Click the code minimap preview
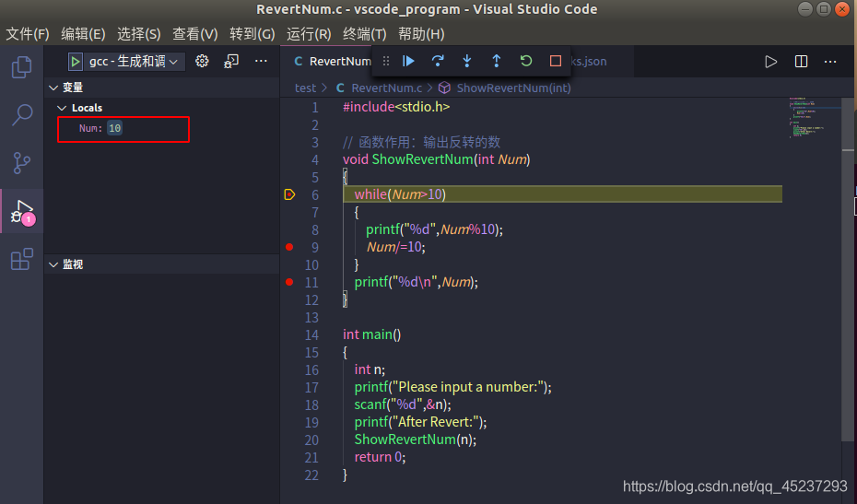Viewport: 857px width, 504px height. (813, 118)
